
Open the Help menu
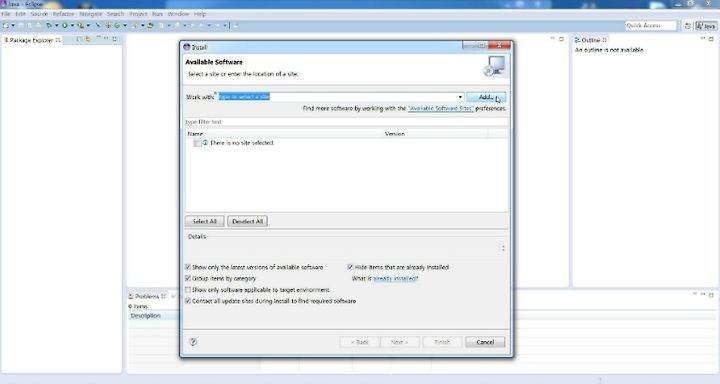point(200,14)
